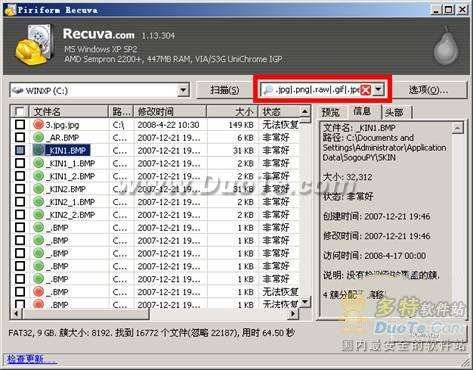Expand the file type filter dropdown arrow
Viewport: 473px width, 370px height.
click(378, 90)
